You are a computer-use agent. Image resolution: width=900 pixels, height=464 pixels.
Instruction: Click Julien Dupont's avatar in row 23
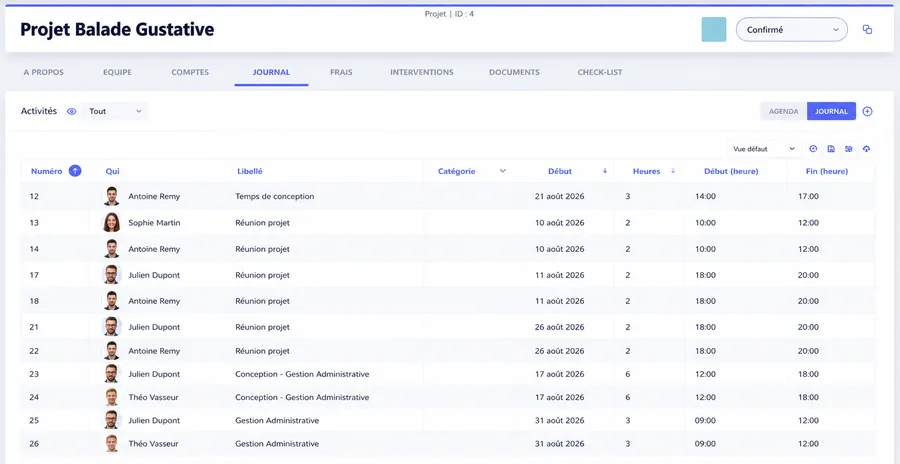[111, 373]
